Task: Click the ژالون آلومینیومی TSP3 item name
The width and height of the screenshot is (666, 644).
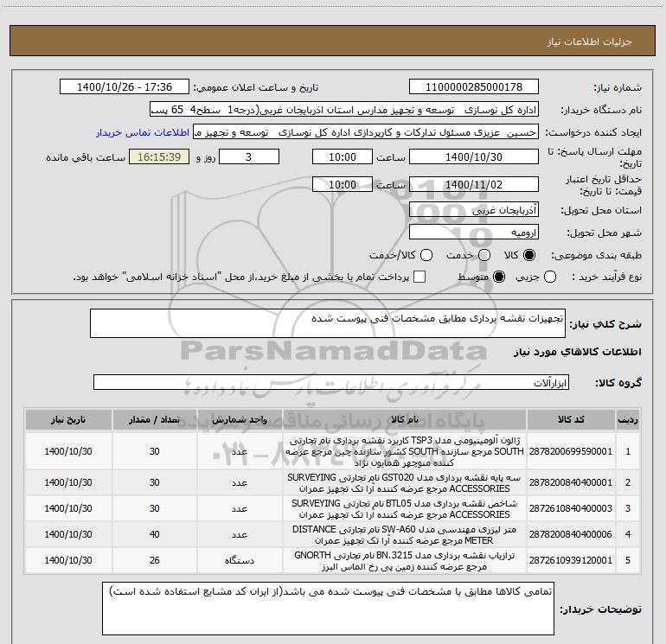Action: tap(405, 451)
